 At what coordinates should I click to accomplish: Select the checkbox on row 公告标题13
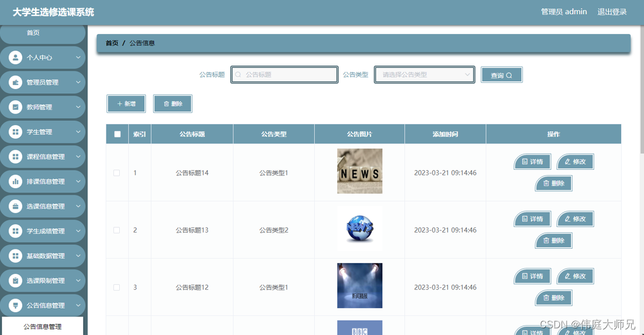(116, 230)
